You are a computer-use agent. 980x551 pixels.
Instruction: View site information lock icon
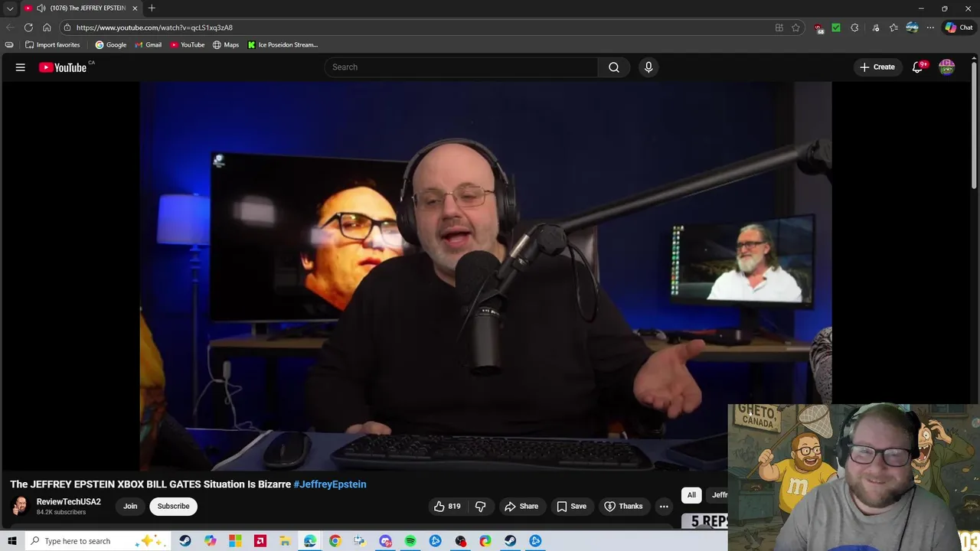coord(67,28)
